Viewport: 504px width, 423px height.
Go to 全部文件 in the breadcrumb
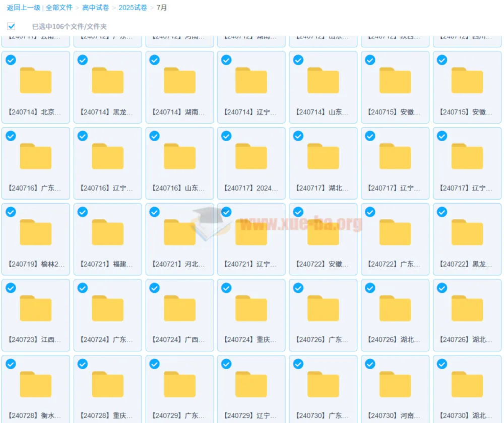[59, 8]
